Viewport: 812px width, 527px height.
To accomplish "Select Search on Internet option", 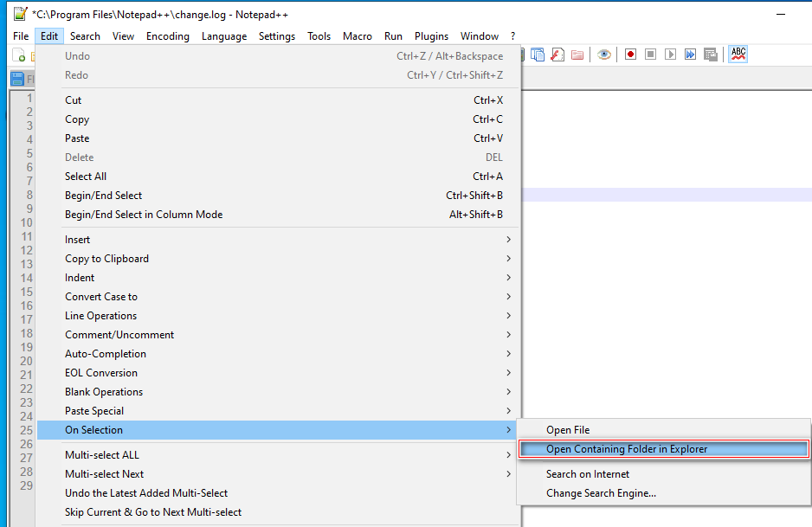I will [588, 474].
